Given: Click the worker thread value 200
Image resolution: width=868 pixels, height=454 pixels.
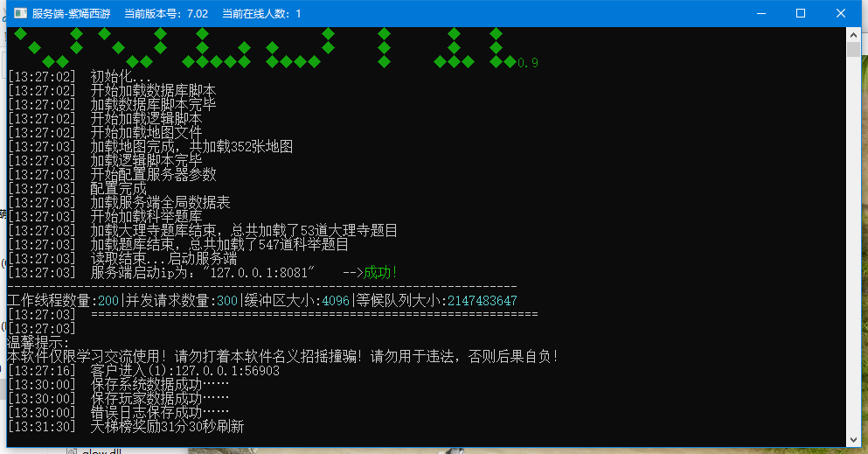Looking at the screenshot, I should click(x=108, y=301).
